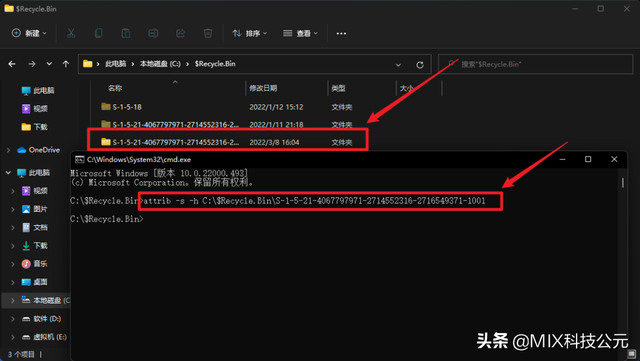This screenshot has height=361, width=640.
Task: Click the cmd prompt line C:\$Recycle.Bin>
Action: click(107, 219)
